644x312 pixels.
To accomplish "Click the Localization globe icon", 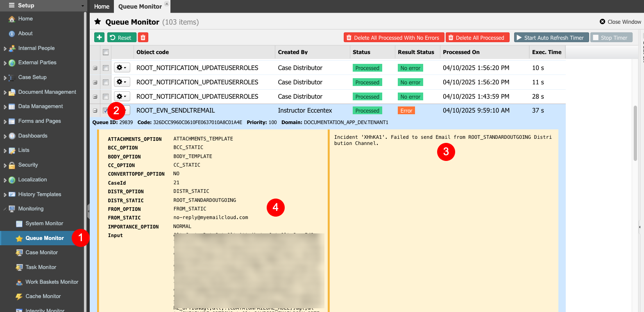I will [12, 180].
